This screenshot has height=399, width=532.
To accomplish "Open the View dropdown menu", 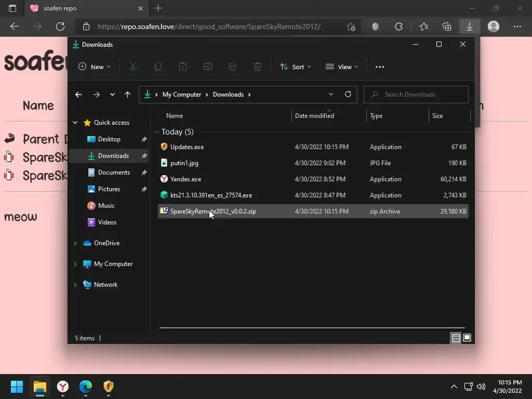I will point(342,67).
